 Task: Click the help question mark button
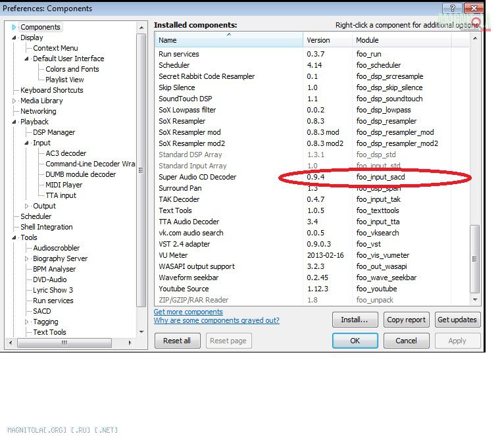coord(452,9)
